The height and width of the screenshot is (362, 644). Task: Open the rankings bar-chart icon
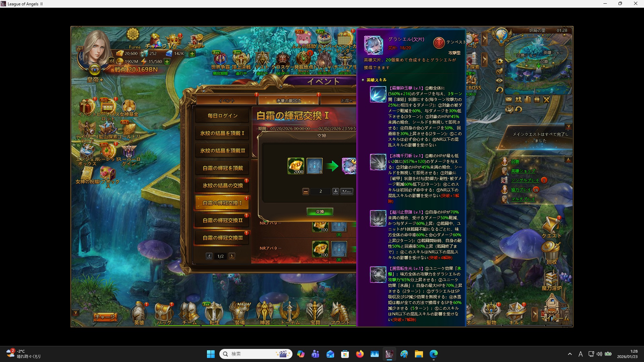point(527,100)
